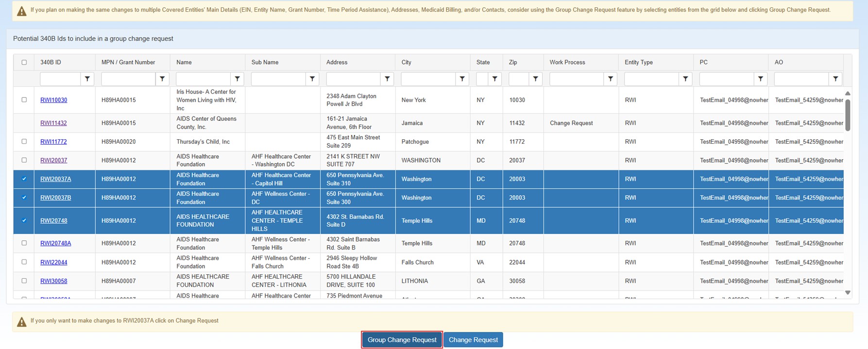
Task: Click the Group Change Request button
Action: point(402,340)
